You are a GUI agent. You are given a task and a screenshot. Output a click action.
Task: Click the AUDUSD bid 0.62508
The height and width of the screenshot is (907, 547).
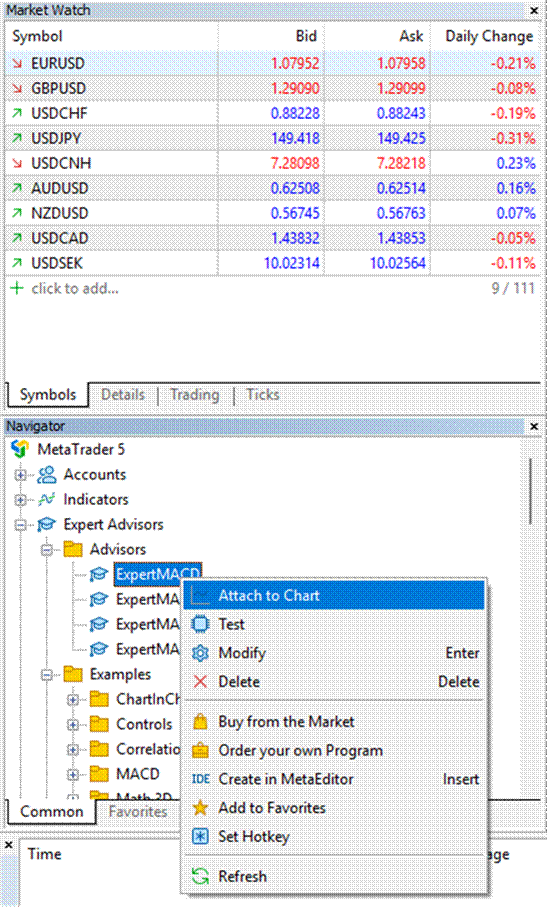(295, 188)
